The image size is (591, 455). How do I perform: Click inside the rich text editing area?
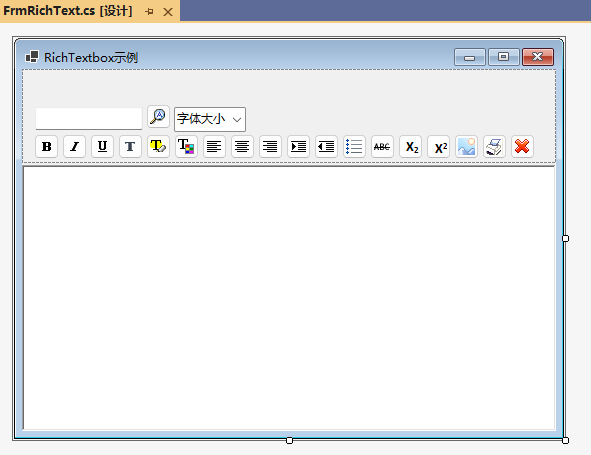(289, 298)
